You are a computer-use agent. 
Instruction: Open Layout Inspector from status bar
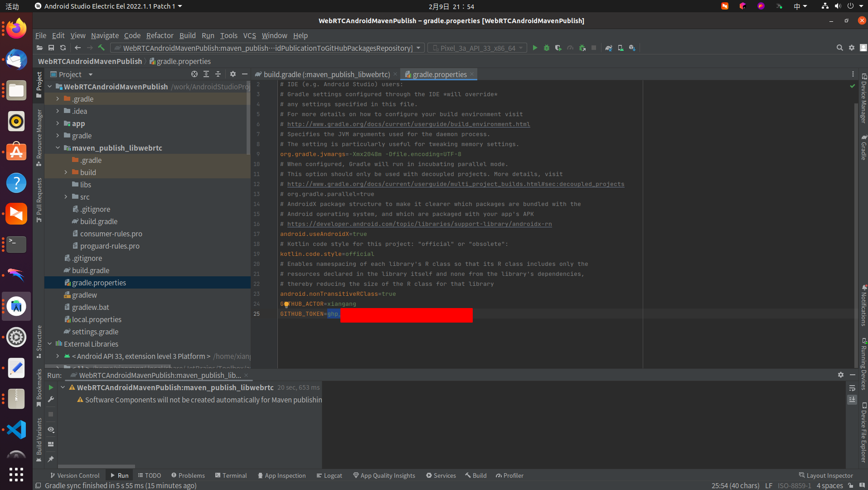click(x=826, y=475)
